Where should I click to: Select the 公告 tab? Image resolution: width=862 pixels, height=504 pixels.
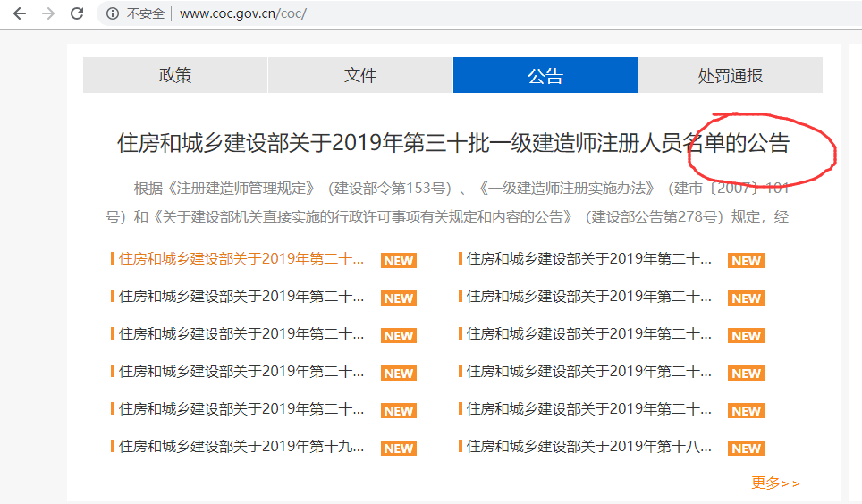tap(545, 75)
